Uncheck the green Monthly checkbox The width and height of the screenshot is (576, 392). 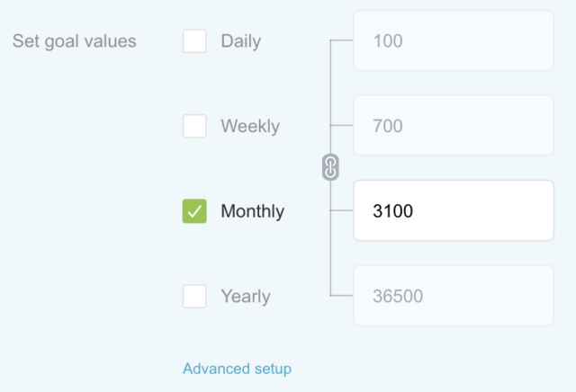(x=194, y=211)
